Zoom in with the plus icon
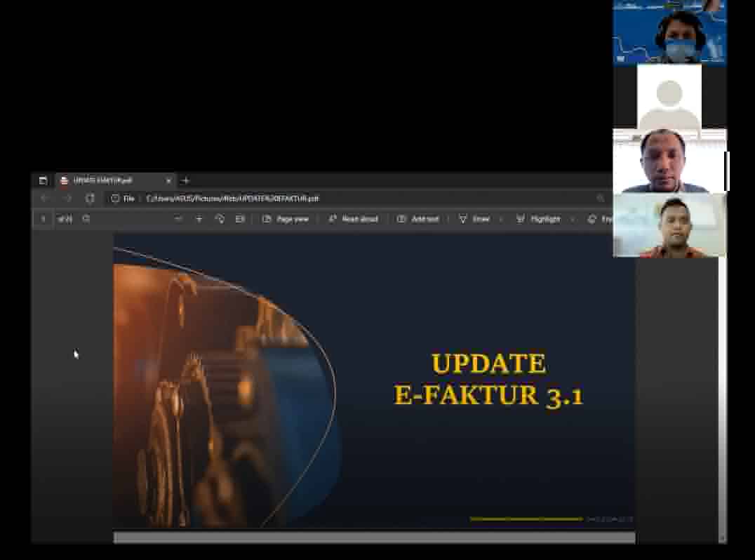The width and height of the screenshot is (755, 560). pos(199,219)
